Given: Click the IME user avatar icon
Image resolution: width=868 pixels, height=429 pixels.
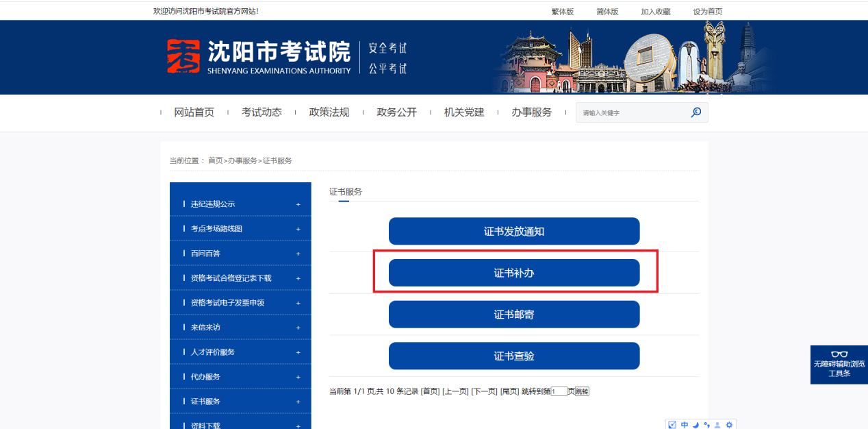Looking at the screenshot, I should tap(717, 425).
